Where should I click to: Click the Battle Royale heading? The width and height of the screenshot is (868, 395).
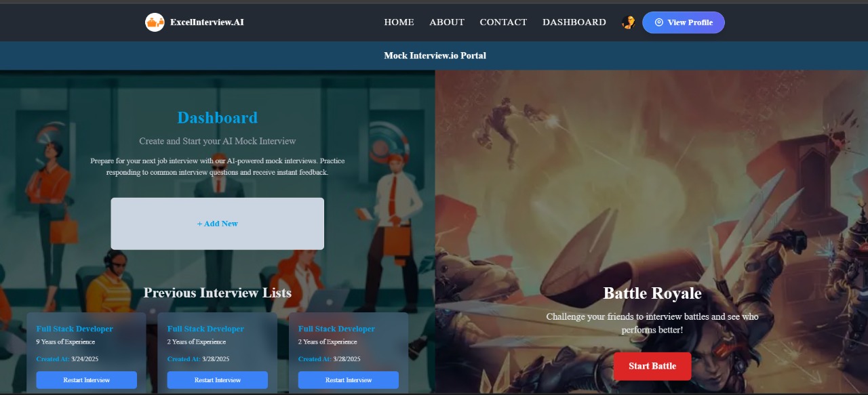[652, 293]
